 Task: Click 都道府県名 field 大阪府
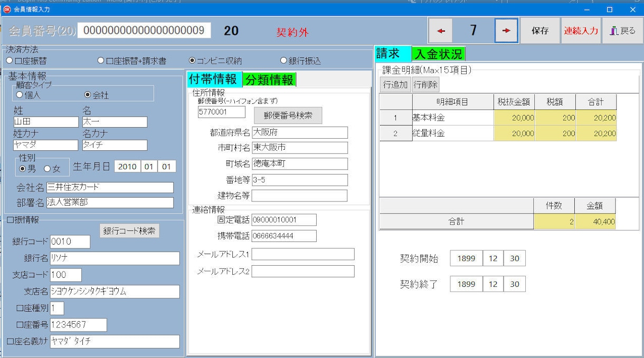point(300,132)
